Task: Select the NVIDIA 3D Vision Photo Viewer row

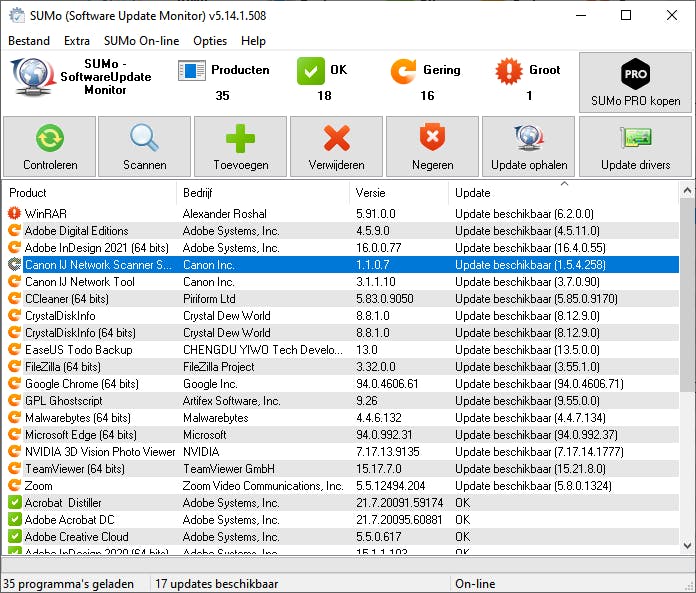Action: tap(343, 451)
